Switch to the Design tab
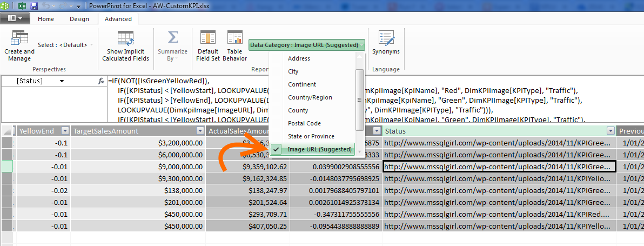 coord(79,19)
